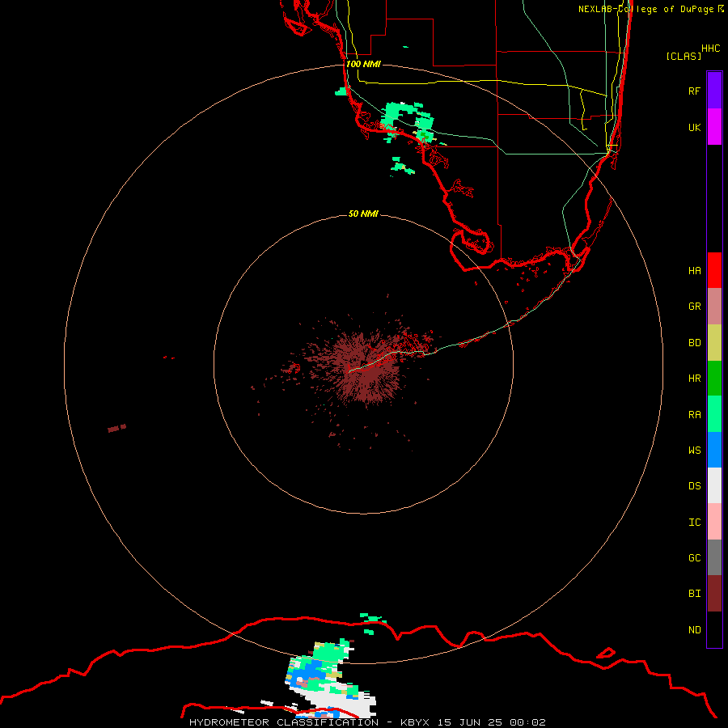Click the "ND" legend label

coord(694,629)
